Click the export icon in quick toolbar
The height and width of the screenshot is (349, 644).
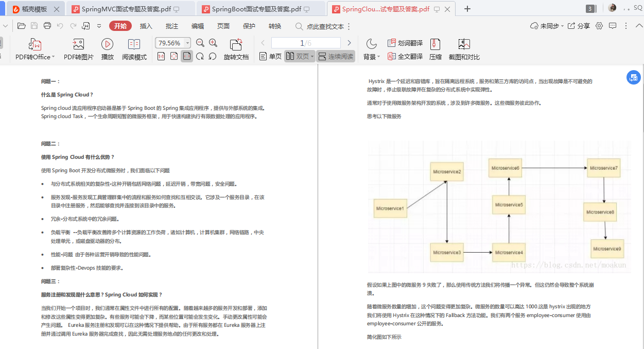point(86,26)
